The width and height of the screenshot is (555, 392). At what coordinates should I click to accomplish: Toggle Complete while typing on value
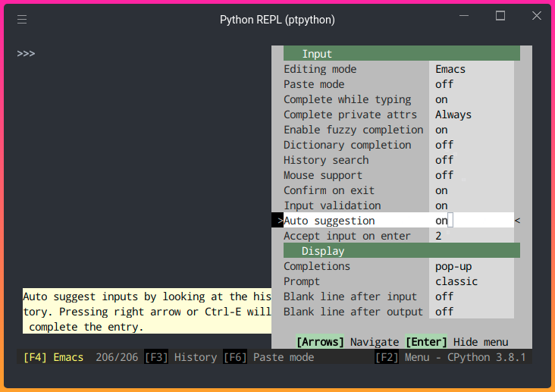pos(441,99)
